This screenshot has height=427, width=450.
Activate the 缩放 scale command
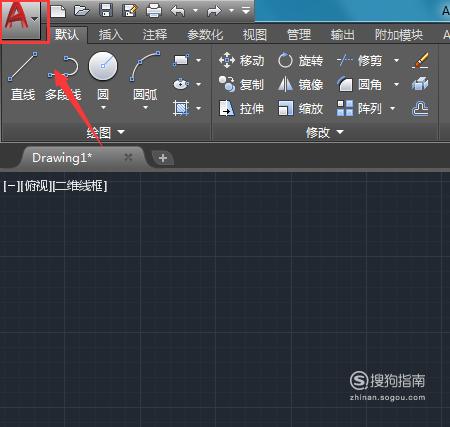coord(301,108)
